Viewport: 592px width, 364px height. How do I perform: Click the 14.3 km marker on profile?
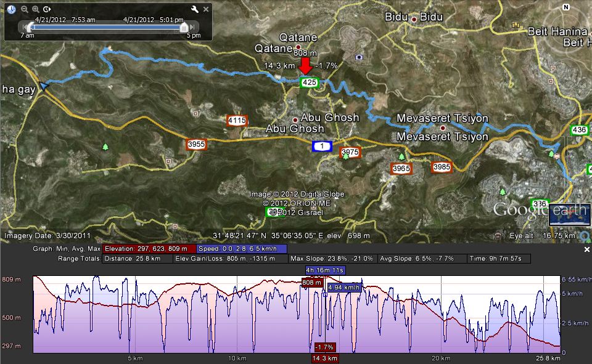point(324,358)
